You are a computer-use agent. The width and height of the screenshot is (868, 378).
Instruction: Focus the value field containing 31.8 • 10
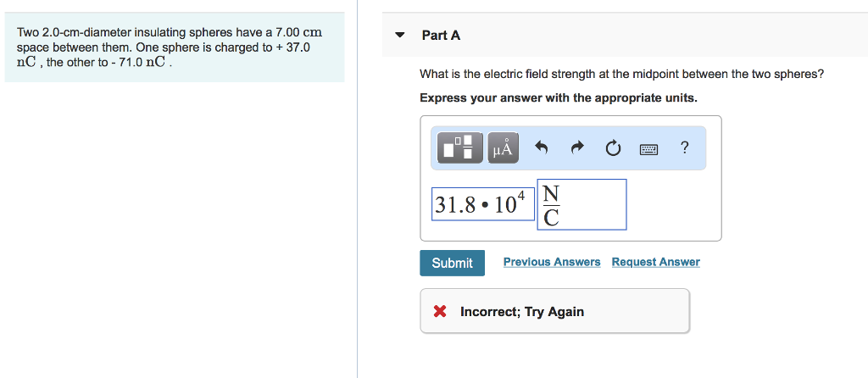[x=475, y=204]
